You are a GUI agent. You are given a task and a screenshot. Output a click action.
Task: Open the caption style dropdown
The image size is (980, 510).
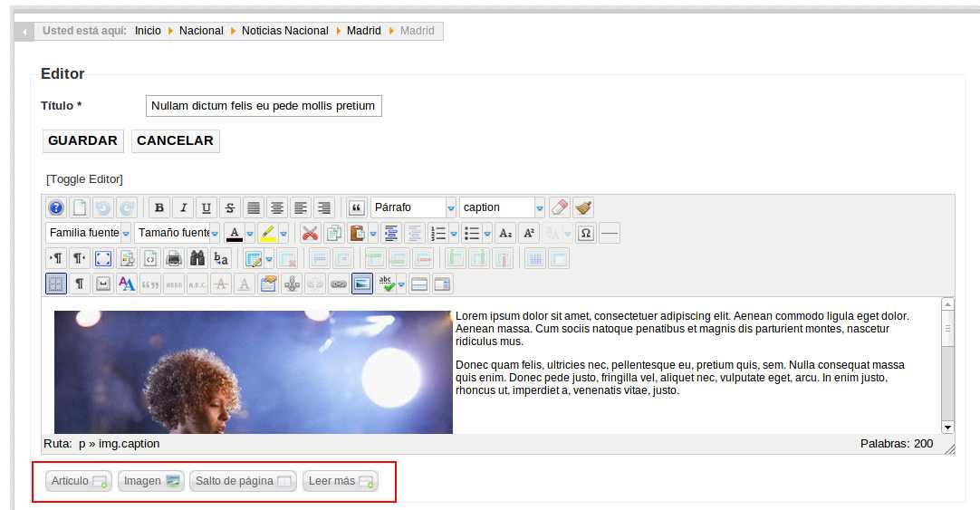pos(502,207)
